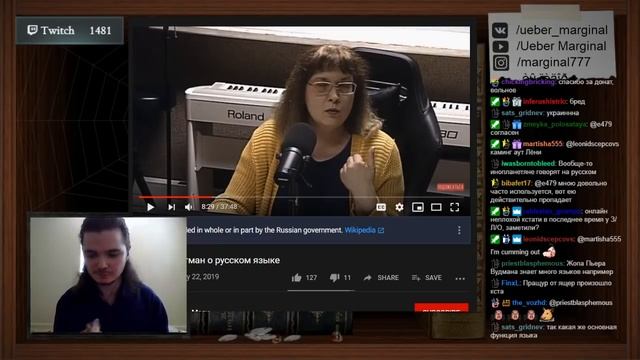Toggle closed captions CC button
640x360 pixels.
point(381,207)
